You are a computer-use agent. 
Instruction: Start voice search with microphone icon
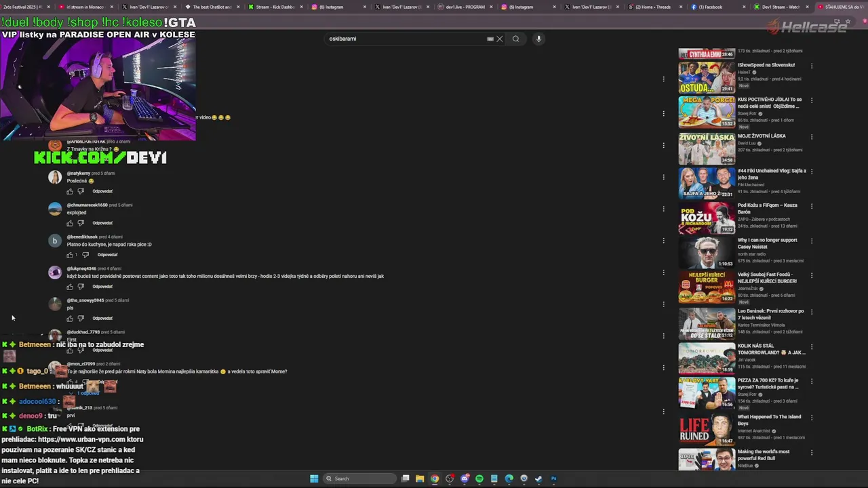point(538,39)
